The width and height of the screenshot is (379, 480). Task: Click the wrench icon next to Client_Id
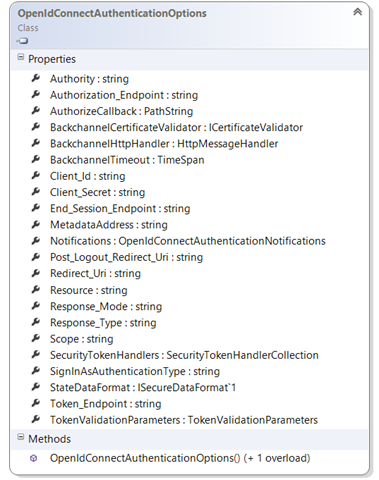pyautogui.click(x=36, y=175)
